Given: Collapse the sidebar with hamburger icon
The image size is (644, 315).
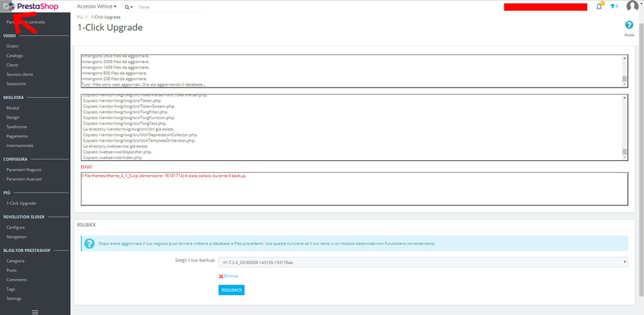Looking at the screenshot, I should pyautogui.click(x=35, y=312).
